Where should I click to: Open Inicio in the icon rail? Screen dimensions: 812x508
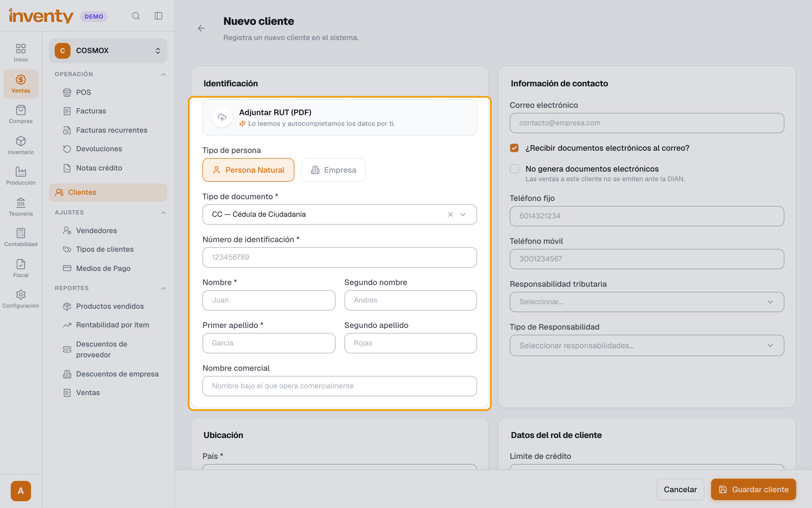point(21,53)
